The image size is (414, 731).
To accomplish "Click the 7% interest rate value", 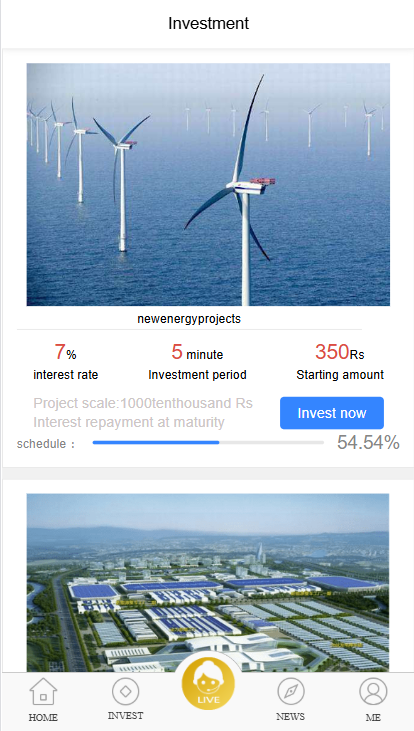I will [65, 352].
